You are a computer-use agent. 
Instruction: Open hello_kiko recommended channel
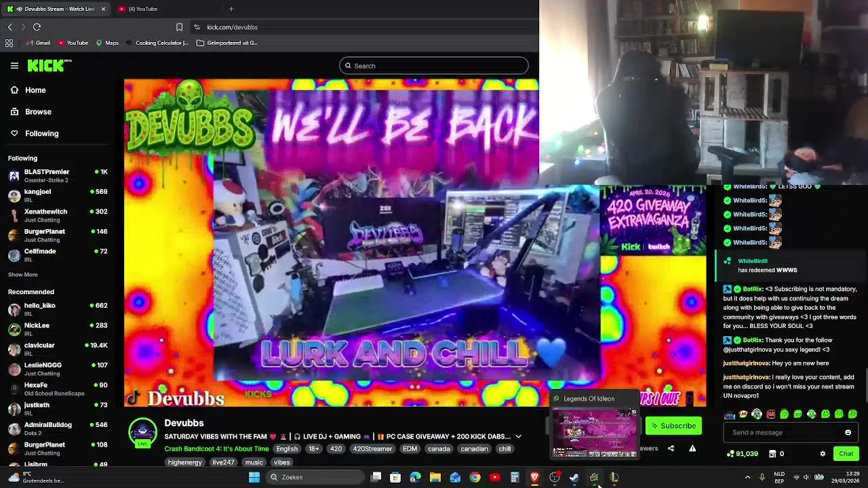pos(58,309)
